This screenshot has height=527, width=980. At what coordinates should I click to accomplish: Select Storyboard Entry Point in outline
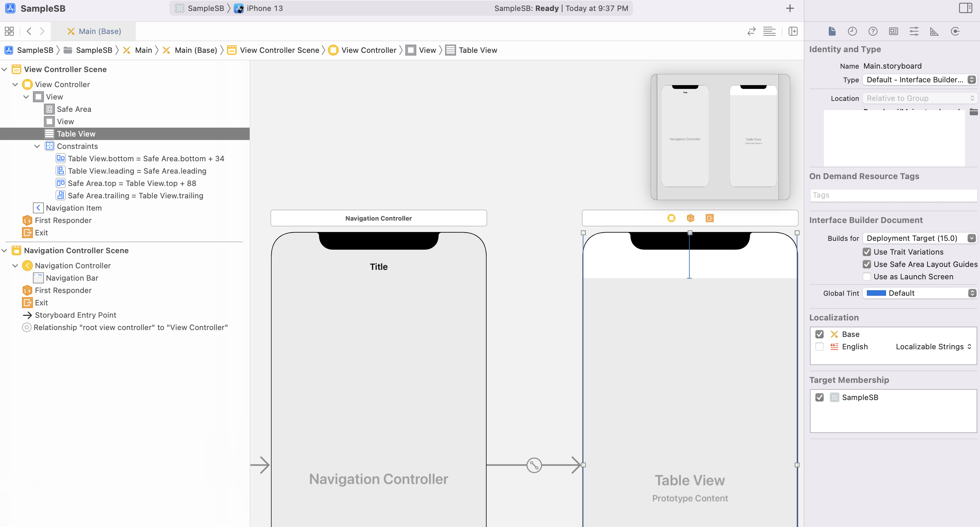coord(75,315)
